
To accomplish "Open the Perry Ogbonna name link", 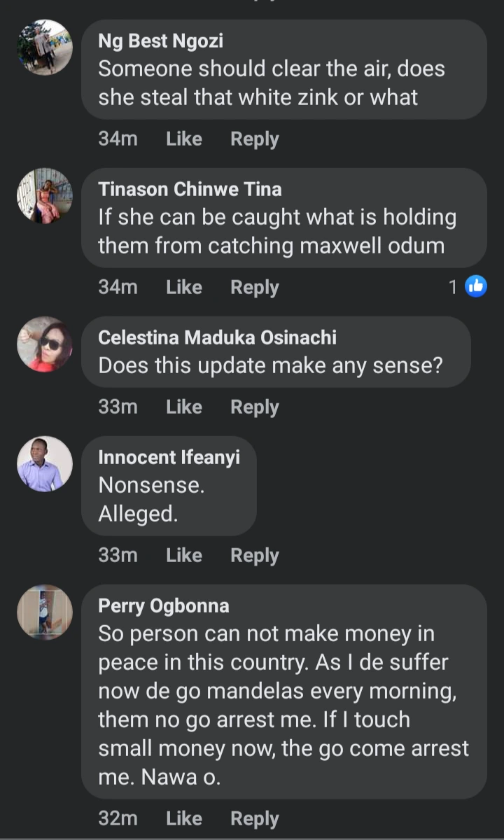I will click(x=164, y=605).
